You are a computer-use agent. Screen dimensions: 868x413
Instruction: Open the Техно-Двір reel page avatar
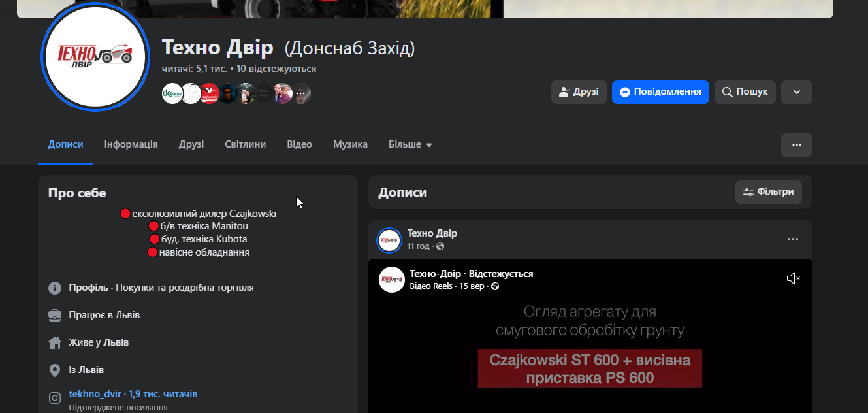coord(392,280)
